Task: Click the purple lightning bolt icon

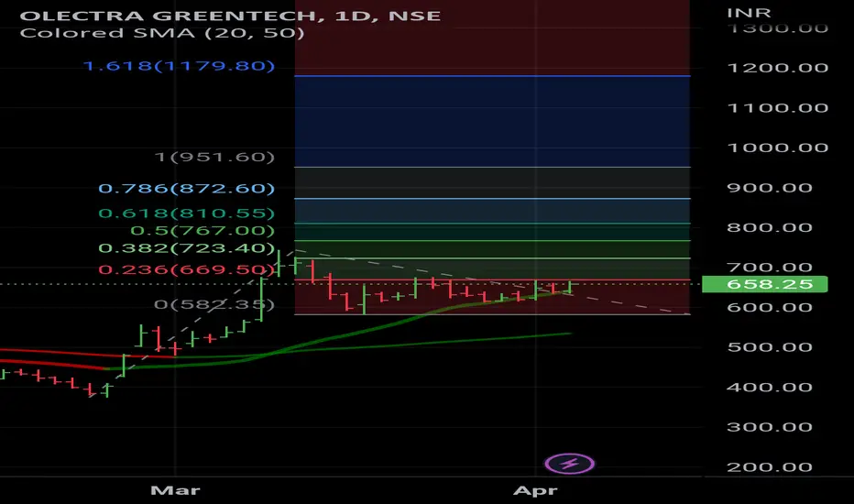Action: [x=570, y=465]
